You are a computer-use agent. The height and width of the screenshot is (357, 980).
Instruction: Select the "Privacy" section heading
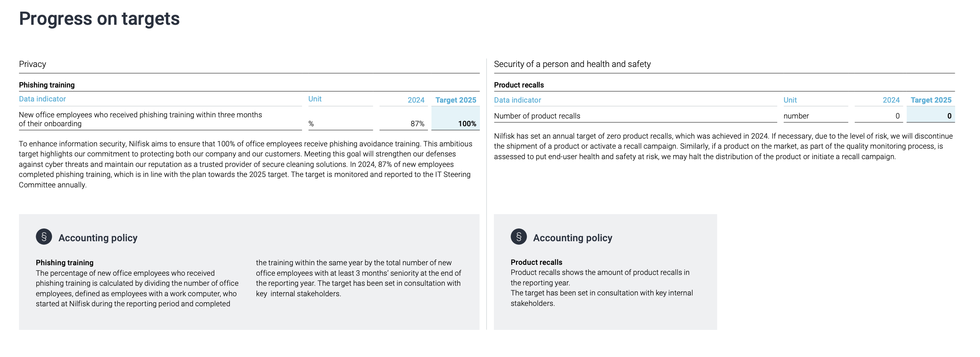tap(33, 64)
